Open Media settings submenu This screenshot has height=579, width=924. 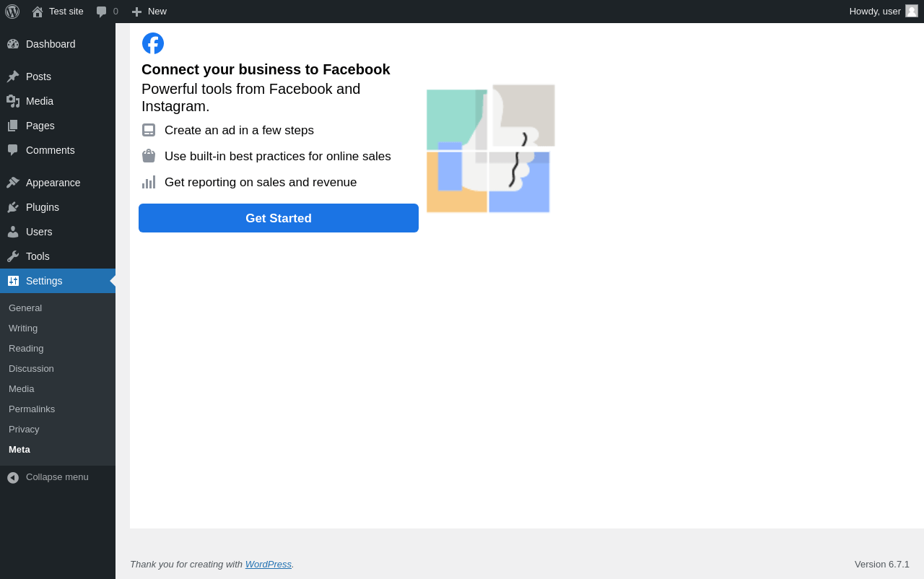click(x=58, y=389)
